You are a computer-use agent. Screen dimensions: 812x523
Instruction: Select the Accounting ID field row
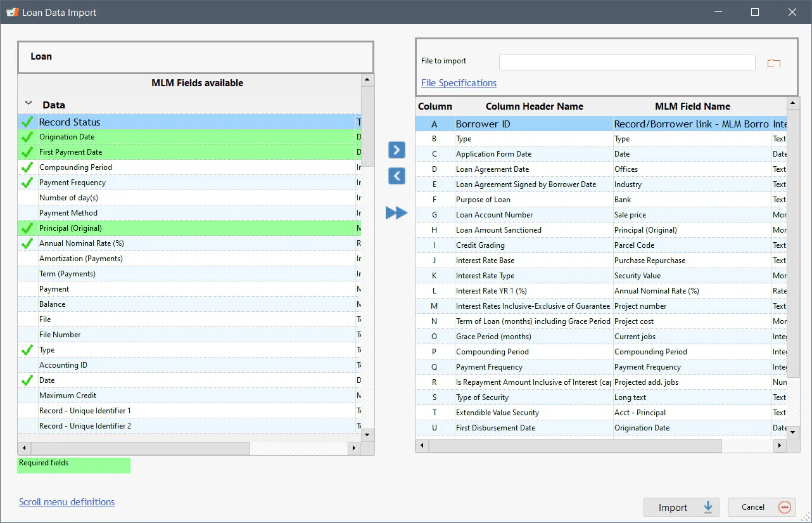189,365
